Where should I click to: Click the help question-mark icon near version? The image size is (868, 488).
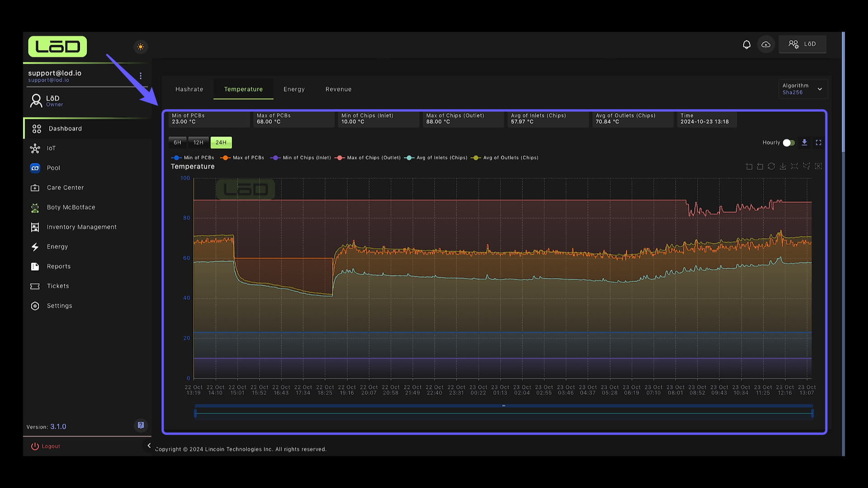point(141,425)
